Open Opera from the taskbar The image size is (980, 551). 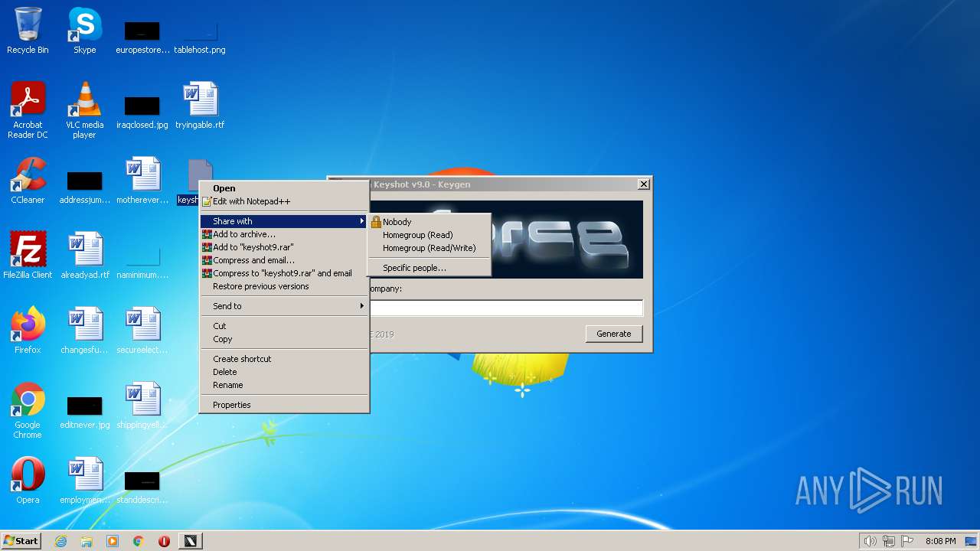tap(164, 541)
